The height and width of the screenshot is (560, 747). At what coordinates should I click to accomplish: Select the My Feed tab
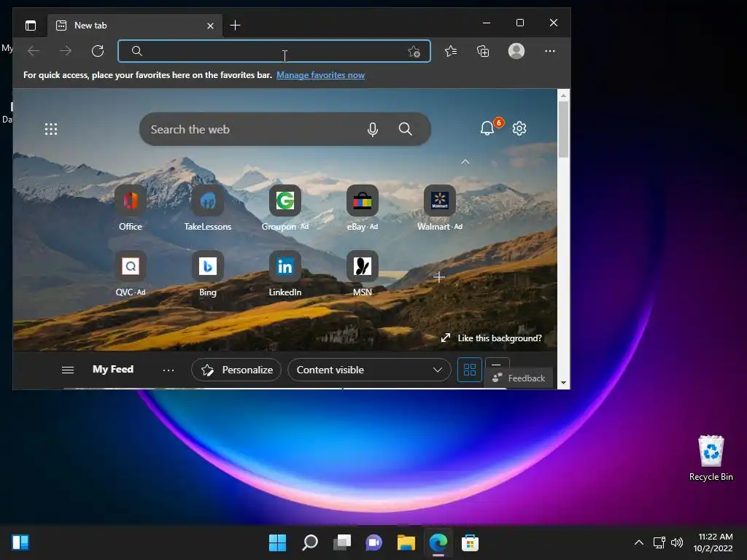(x=113, y=370)
